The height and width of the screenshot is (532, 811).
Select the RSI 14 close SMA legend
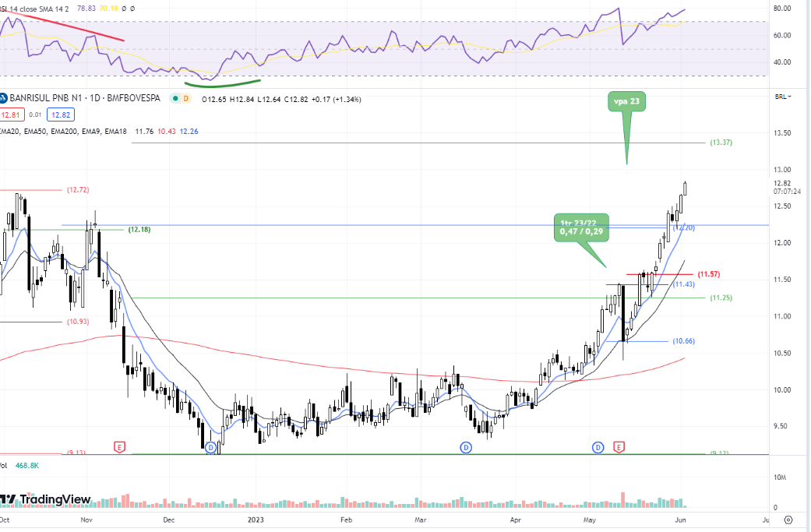point(34,9)
